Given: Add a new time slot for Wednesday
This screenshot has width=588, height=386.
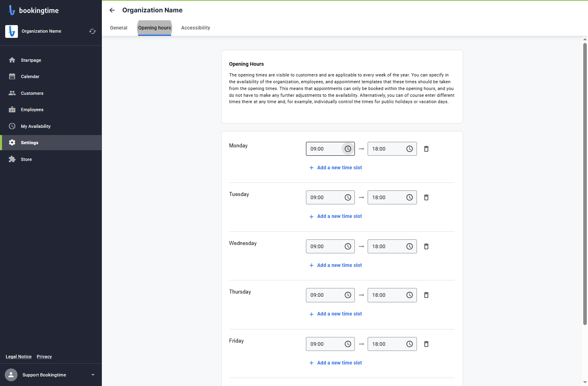Looking at the screenshot, I should pyautogui.click(x=336, y=265).
